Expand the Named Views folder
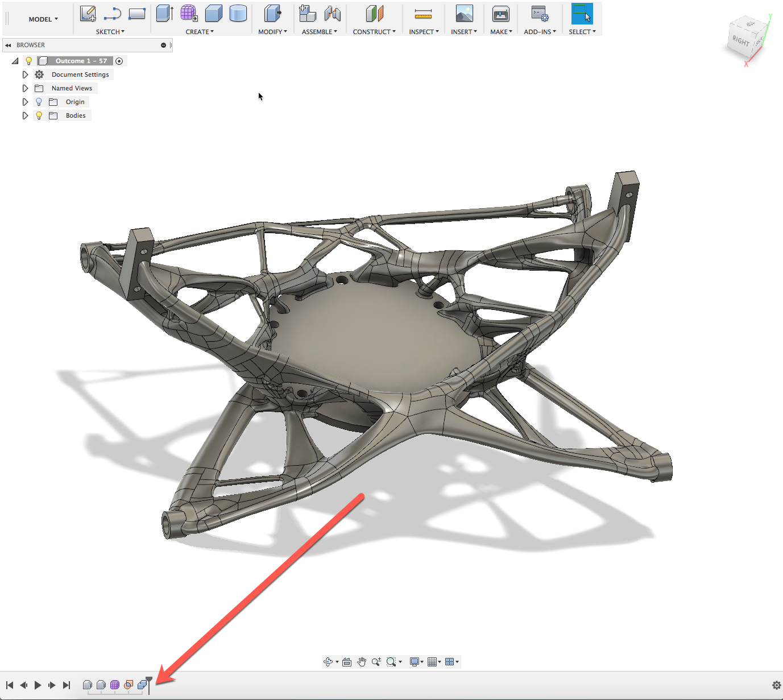783x700 pixels. point(25,88)
